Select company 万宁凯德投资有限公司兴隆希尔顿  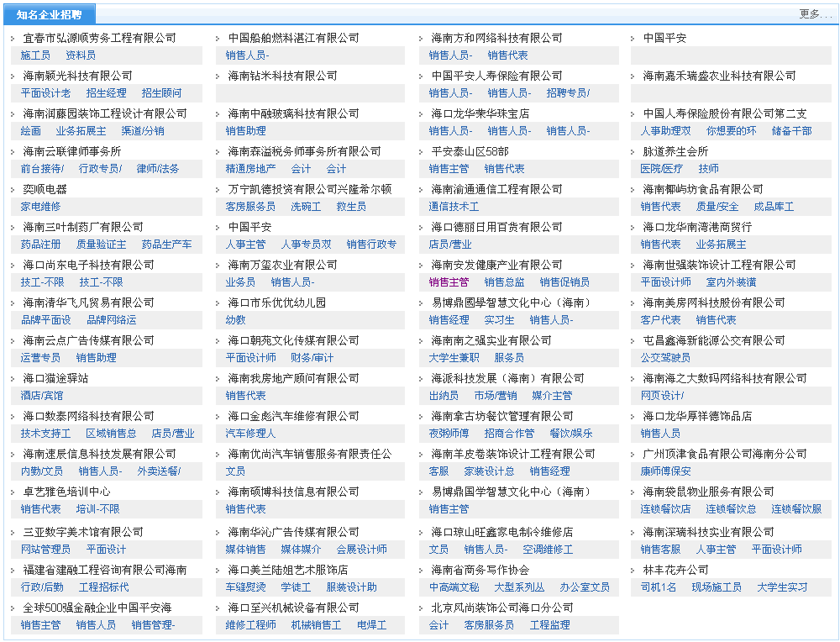(310, 189)
